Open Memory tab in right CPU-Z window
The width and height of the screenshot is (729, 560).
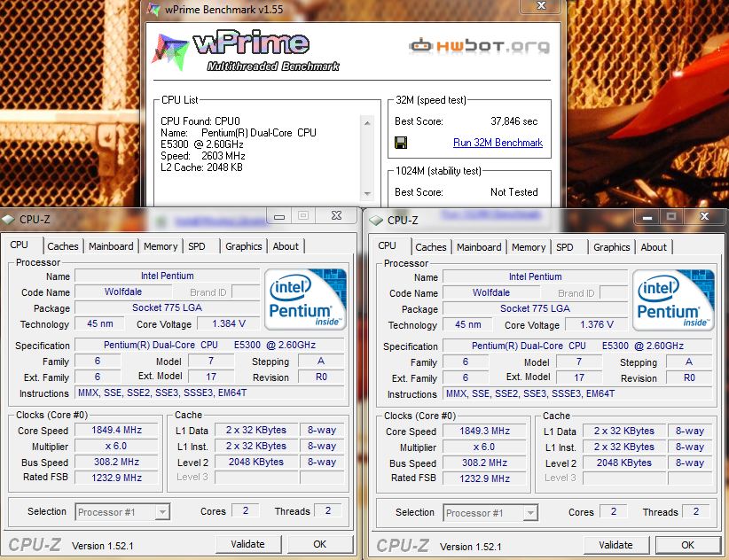529,247
